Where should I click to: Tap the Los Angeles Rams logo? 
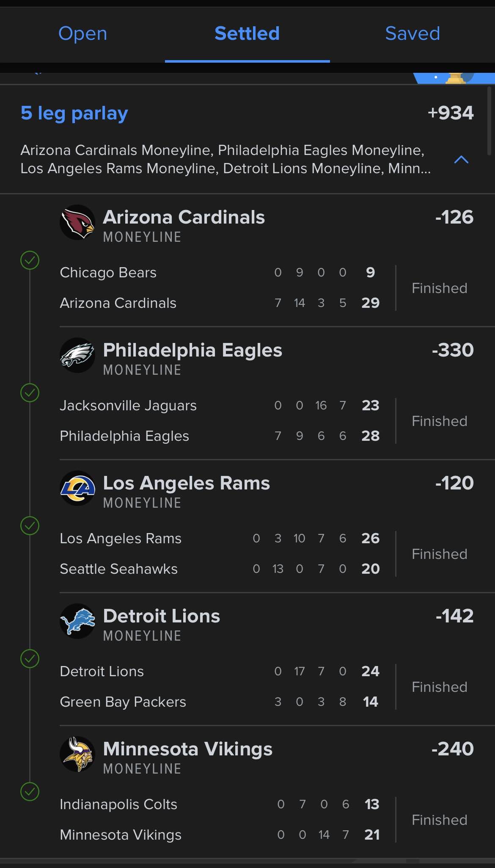pos(77,488)
